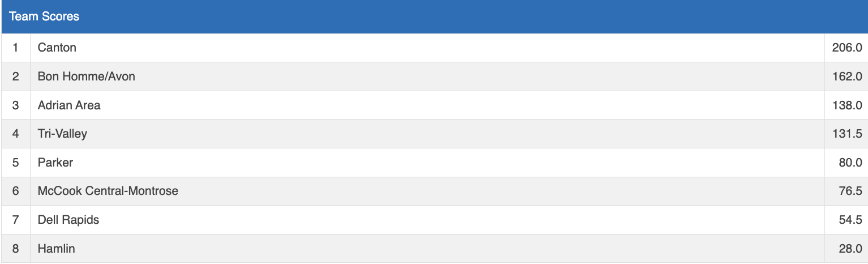Select the Dell Rapids team name
The height and width of the screenshot is (264, 868).
tap(68, 220)
